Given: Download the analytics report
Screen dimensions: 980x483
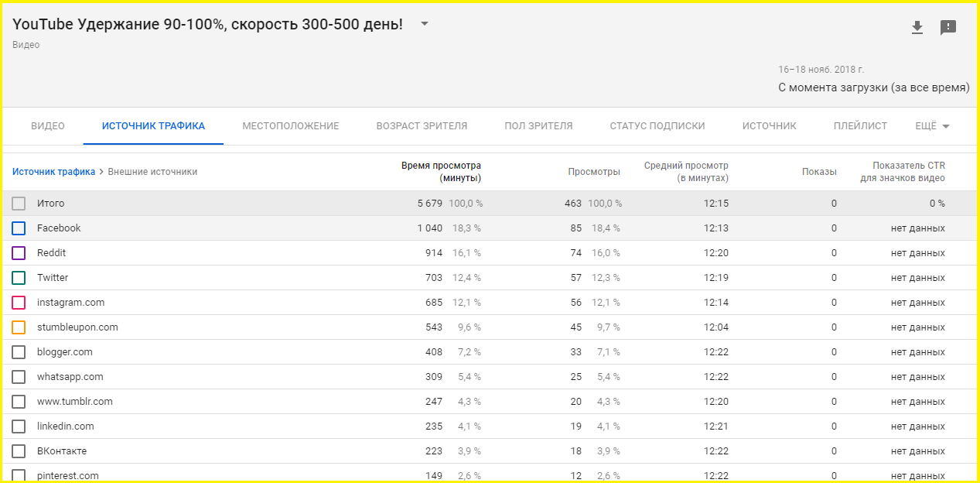Looking at the screenshot, I should point(917,28).
